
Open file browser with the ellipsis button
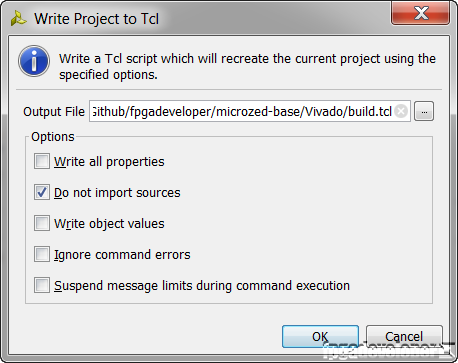coord(424,111)
